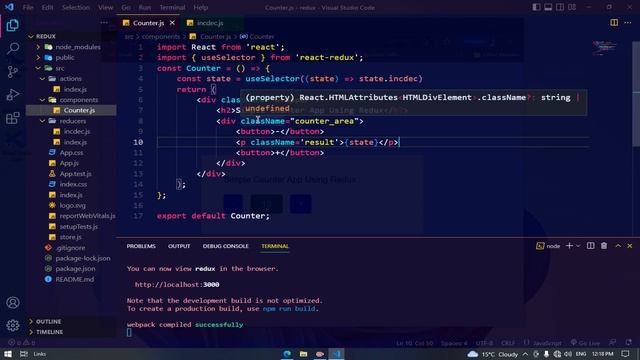
Task: Open Windows notification center icon
Action: pos(626,354)
